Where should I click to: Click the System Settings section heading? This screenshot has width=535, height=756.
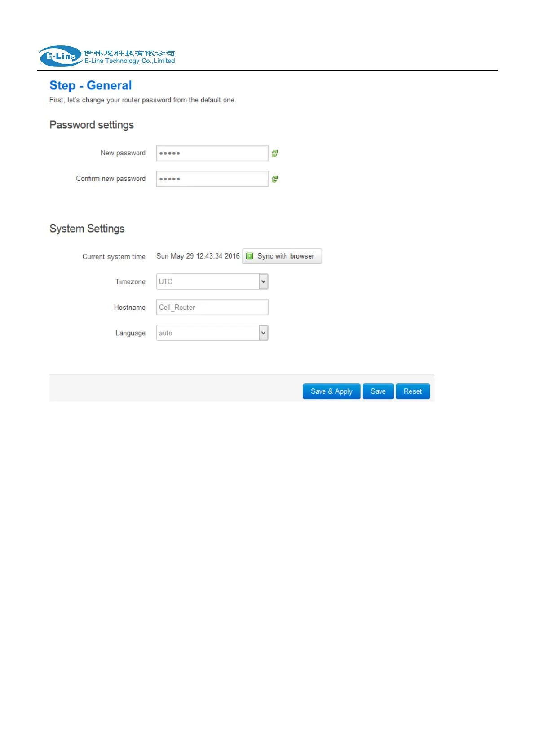87,229
